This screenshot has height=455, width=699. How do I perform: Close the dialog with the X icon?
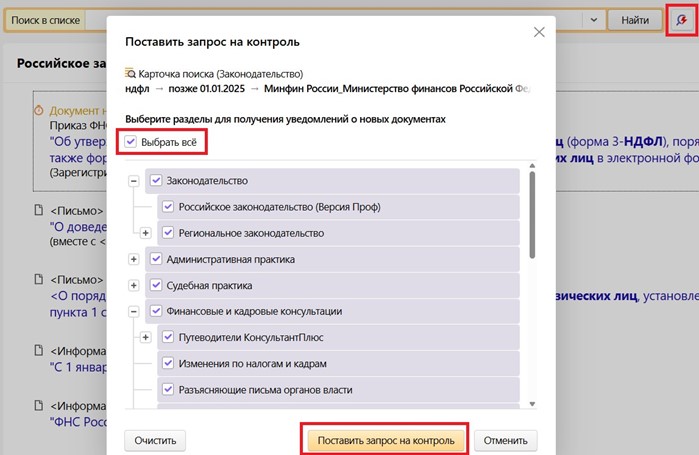point(539,32)
